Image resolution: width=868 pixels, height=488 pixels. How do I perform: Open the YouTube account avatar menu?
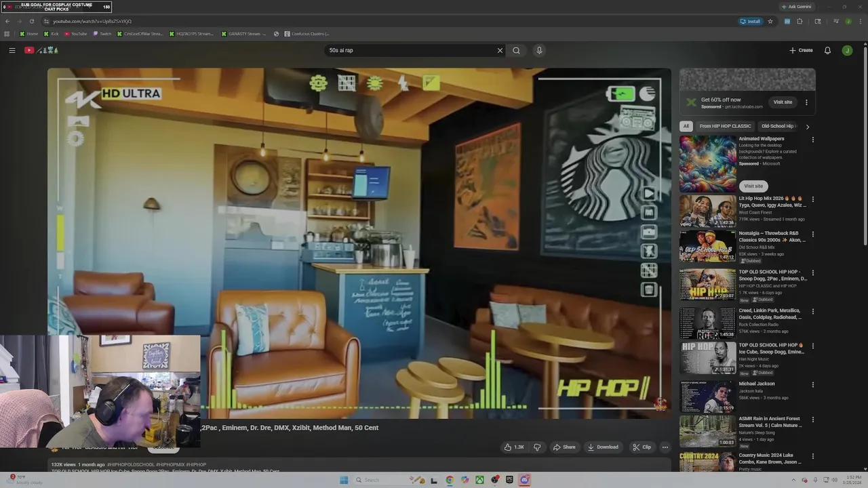pos(847,50)
